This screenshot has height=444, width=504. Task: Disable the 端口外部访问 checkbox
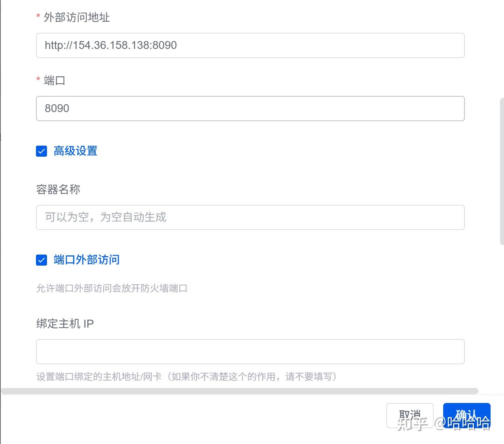[41, 260]
